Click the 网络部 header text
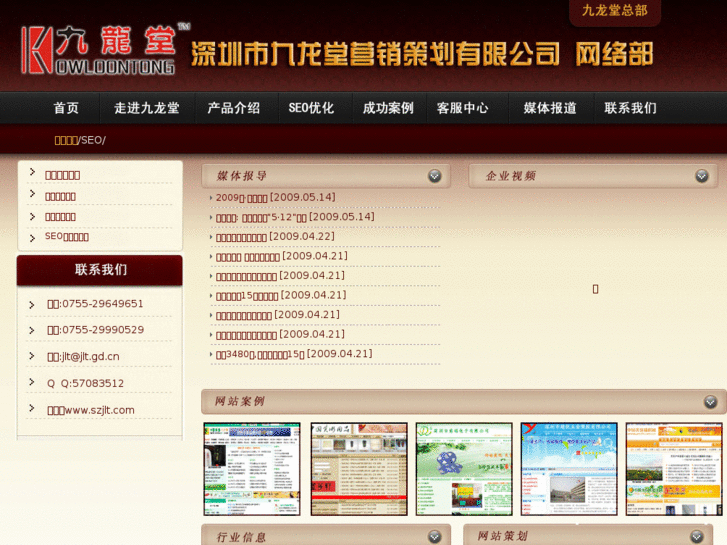This screenshot has width=727, height=545. pos(614,54)
